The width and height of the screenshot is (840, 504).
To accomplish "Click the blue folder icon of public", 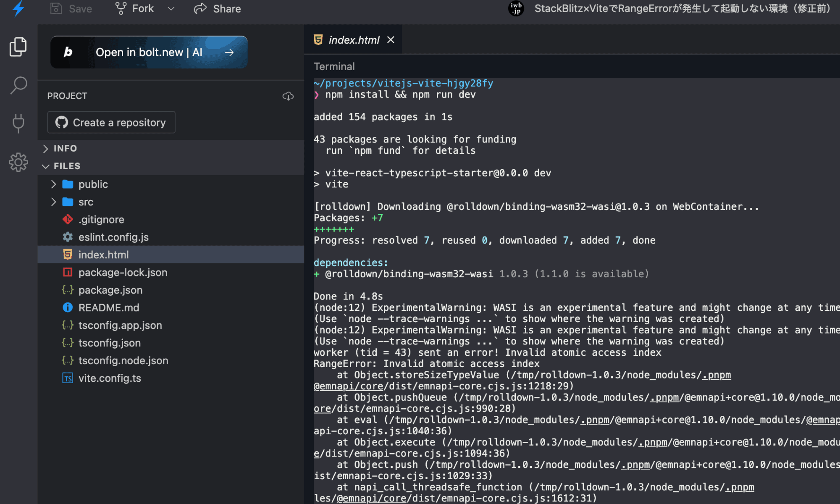I will pos(68,184).
